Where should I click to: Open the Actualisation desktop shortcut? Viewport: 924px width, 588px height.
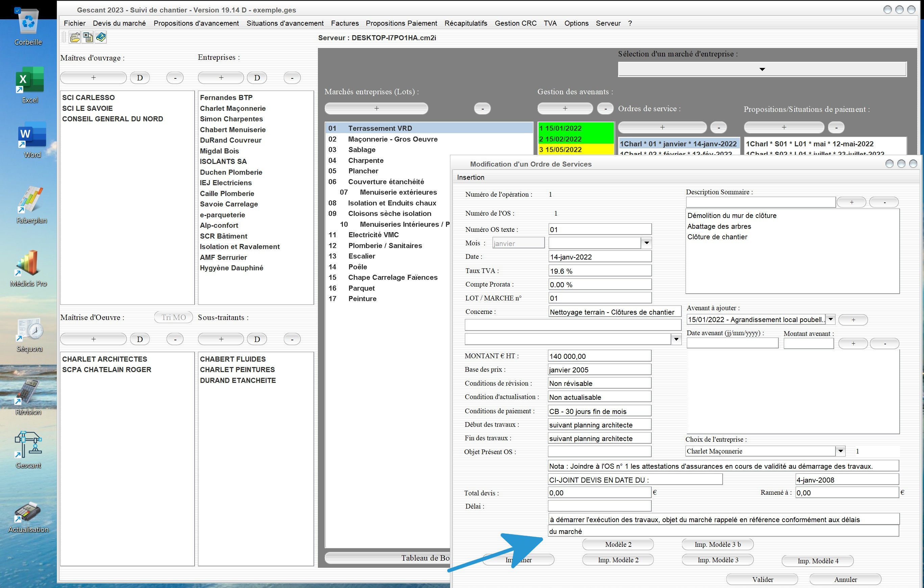click(28, 517)
